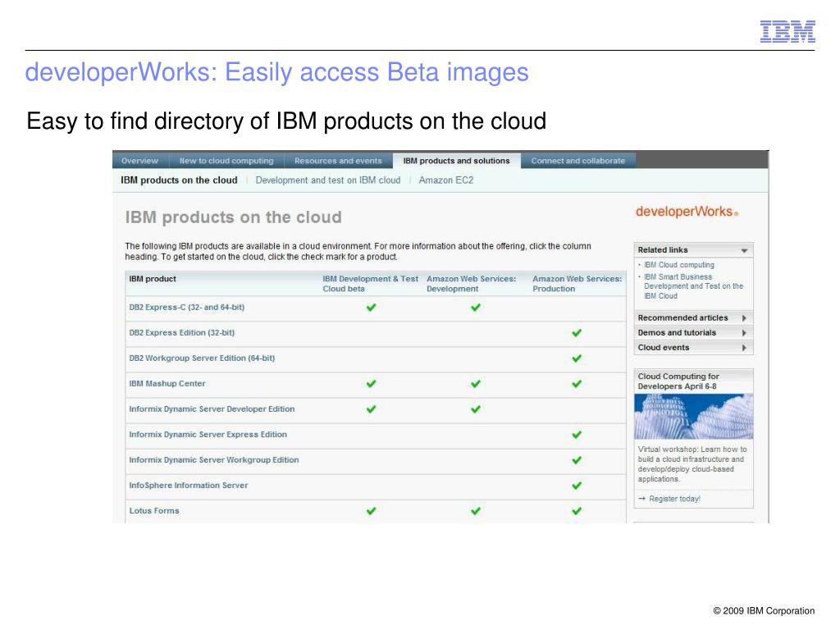Click Informix Express Edition Production check mark
The image size is (840, 630).
(x=577, y=435)
